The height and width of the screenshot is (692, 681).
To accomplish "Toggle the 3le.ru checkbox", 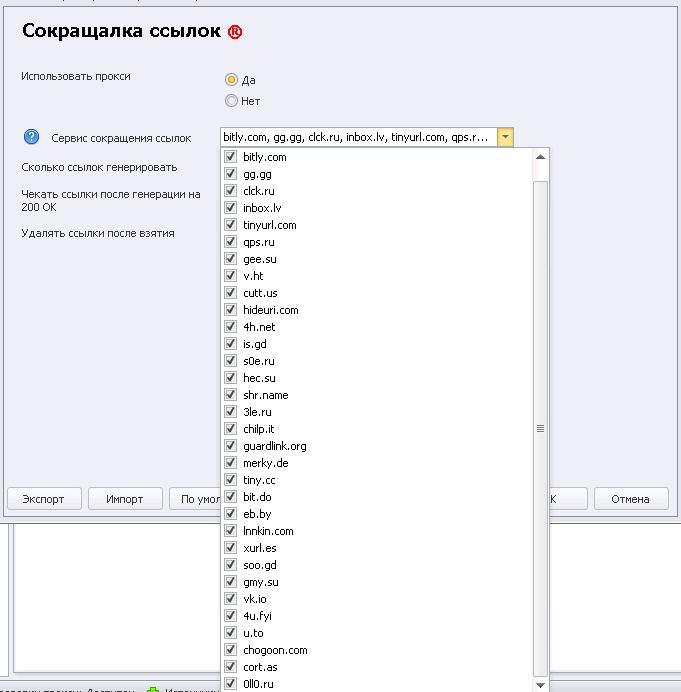I will pyautogui.click(x=230, y=412).
